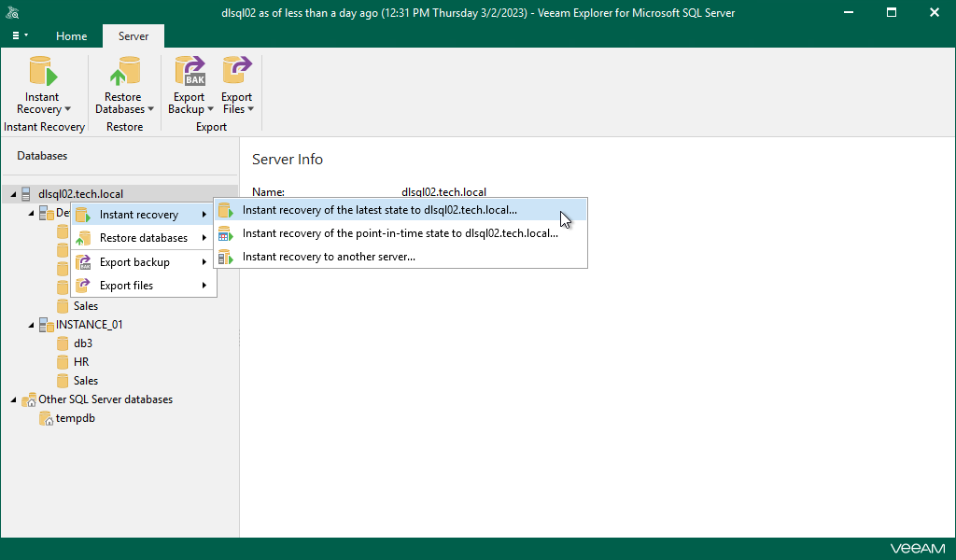The width and height of the screenshot is (956, 560).
Task: Click the dlsql02.tech.local server icon in the tree
Action: pyautogui.click(x=26, y=194)
